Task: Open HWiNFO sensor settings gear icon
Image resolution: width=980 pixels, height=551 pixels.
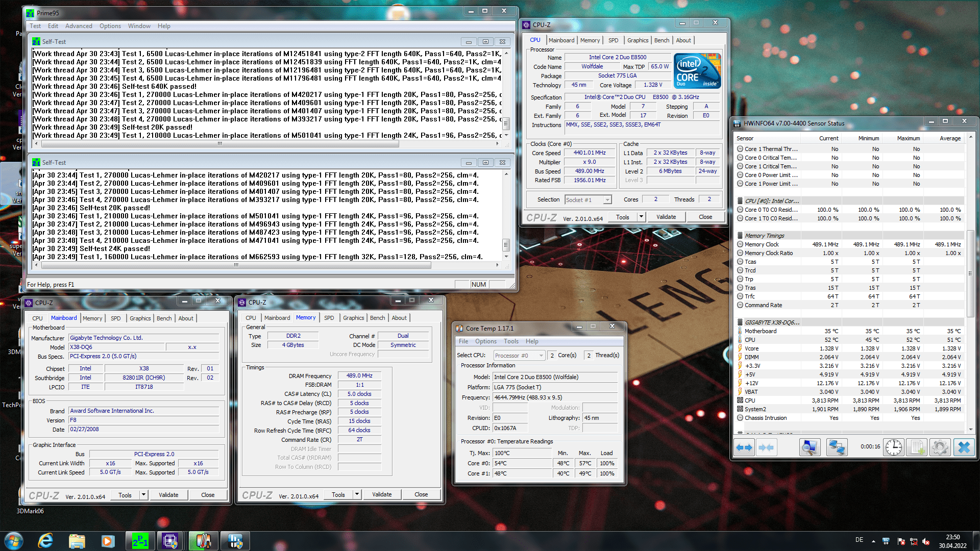Action: click(x=940, y=447)
